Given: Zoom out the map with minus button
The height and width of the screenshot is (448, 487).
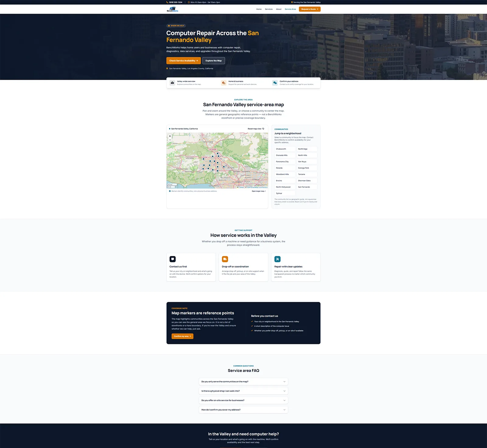Looking at the screenshot, I should click(170, 140).
